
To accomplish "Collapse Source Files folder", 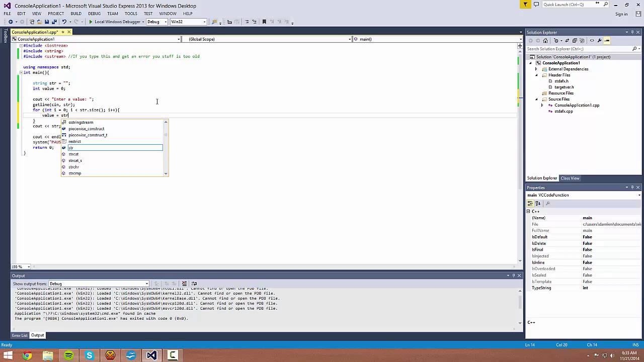I will 536,99.
